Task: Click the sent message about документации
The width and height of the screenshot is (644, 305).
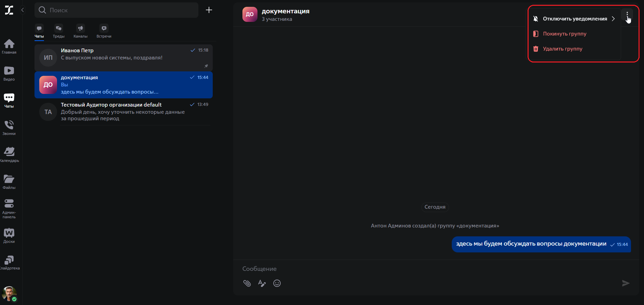Action: [x=541, y=244]
